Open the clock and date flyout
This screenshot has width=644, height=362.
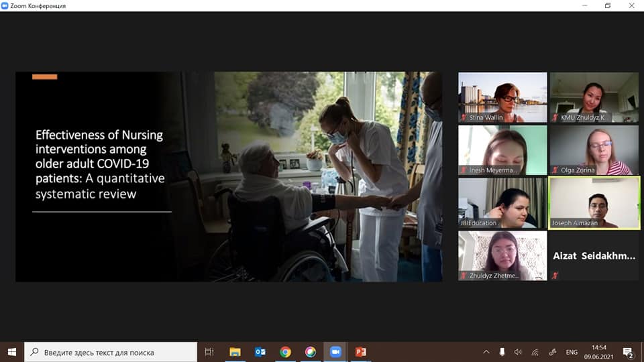(x=599, y=352)
